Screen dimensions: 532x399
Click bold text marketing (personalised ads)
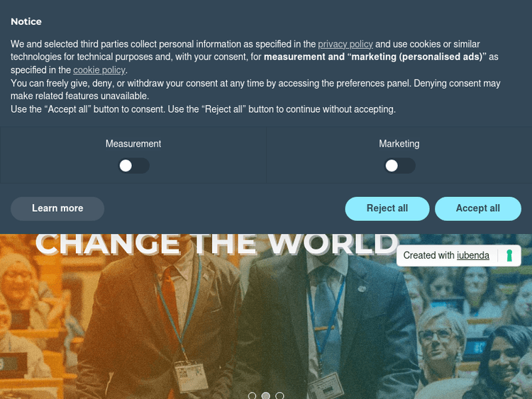(417, 57)
